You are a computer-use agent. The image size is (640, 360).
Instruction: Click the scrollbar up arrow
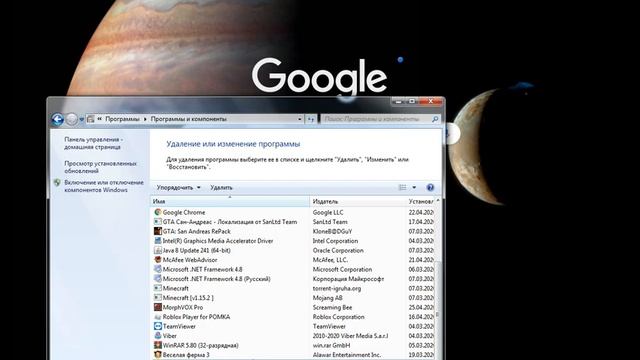coord(438,200)
